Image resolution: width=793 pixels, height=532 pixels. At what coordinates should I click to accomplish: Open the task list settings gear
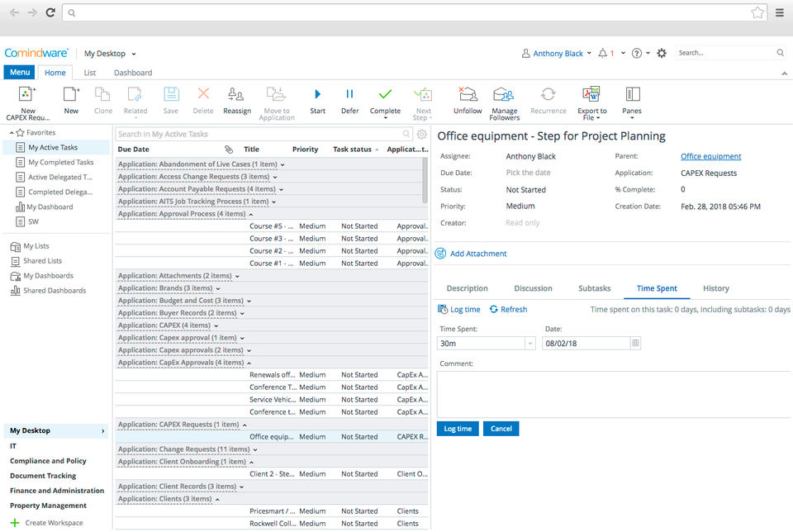pyautogui.click(x=421, y=135)
